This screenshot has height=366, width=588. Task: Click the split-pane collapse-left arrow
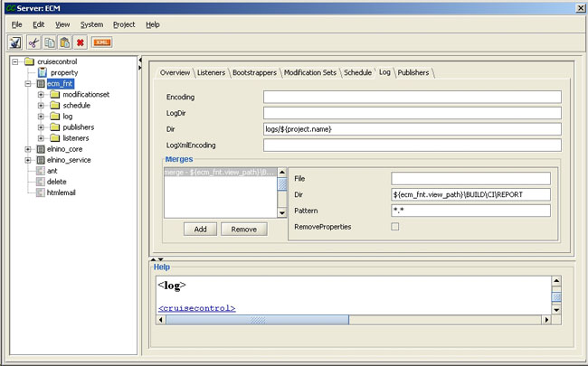140,60
